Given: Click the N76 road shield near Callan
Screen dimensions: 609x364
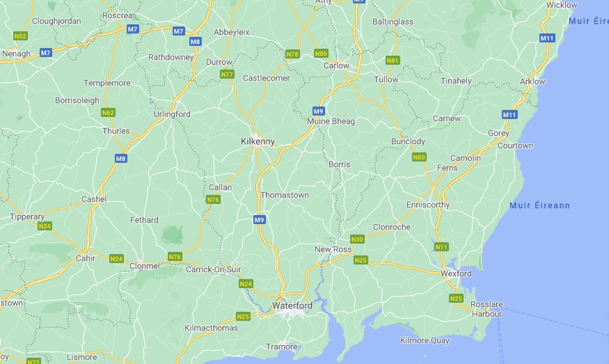Looking at the screenshot, I should click(x=213, y=200).
